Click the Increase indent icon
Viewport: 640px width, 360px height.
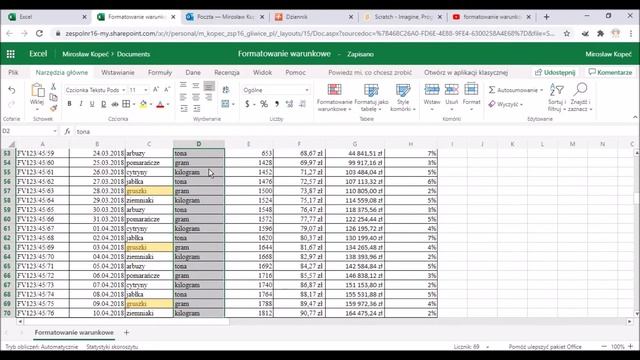click(197, 109)
